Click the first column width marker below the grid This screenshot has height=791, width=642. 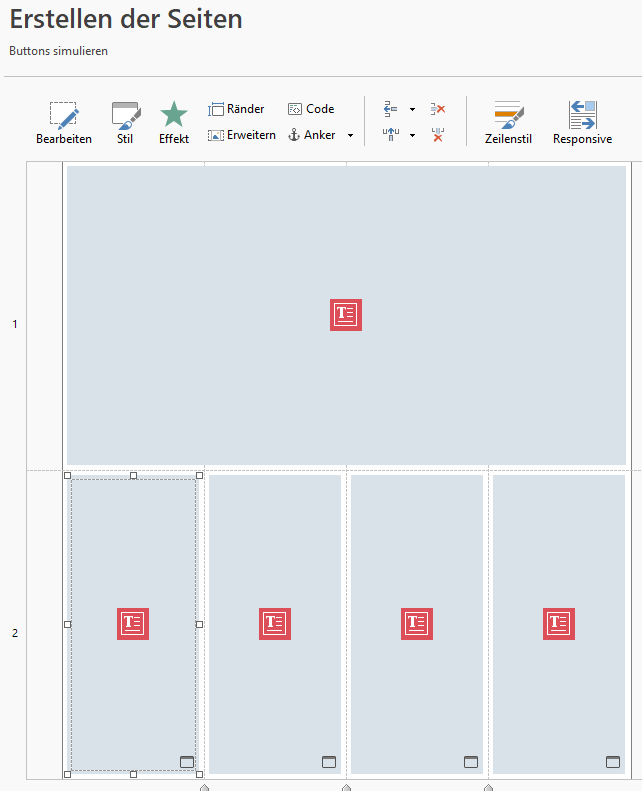tap(204, 787)
